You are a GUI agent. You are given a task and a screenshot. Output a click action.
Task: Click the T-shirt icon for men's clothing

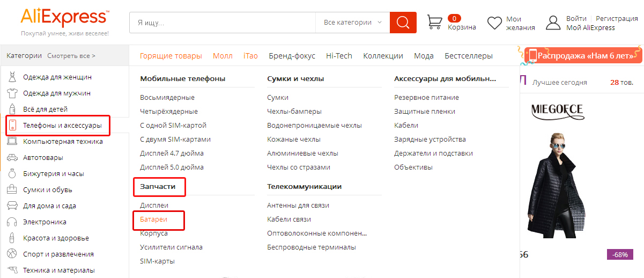tap(12, 93)
